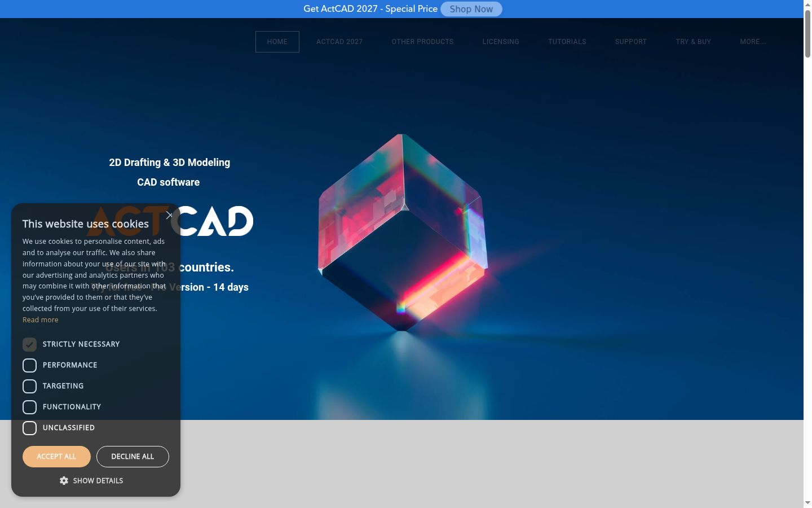Click the Shop Now button
The height and width of the screenshot is (508, 812).
471,9
